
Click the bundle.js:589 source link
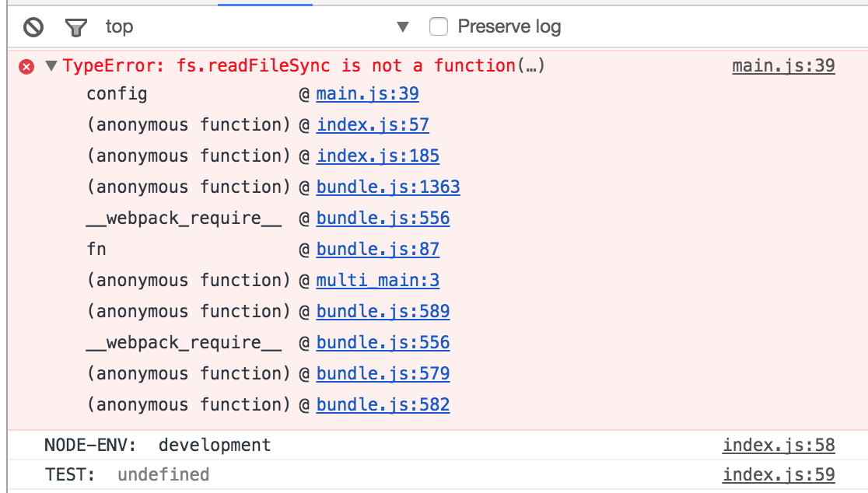(x=383, y=312)
